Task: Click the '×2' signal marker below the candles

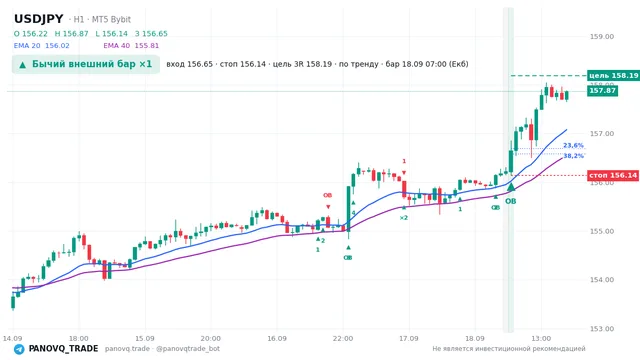Action: point(403,218)
